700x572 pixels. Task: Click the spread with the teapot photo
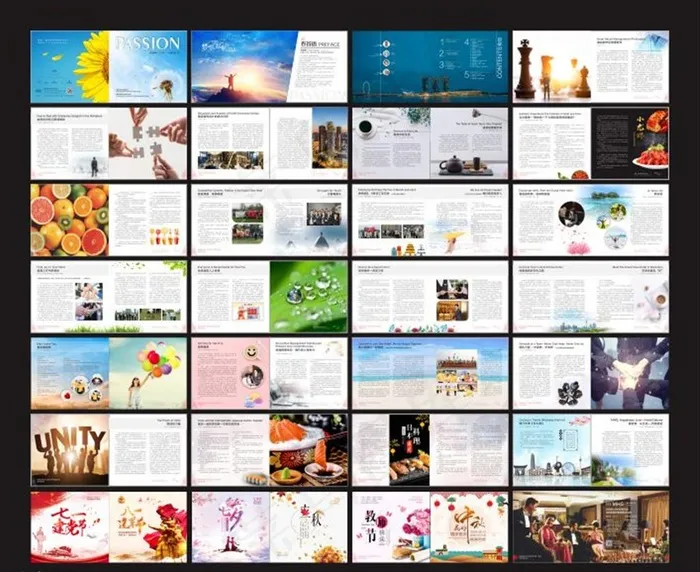[430, 143]
